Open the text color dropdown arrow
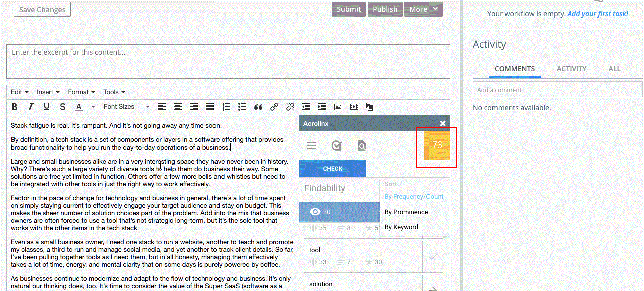644x291 pixels. (93, 107)
